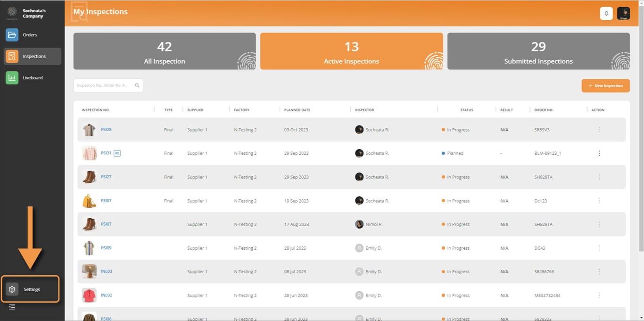
Task: Click Nimol P. inspector avatar
Action: point(359,224)
